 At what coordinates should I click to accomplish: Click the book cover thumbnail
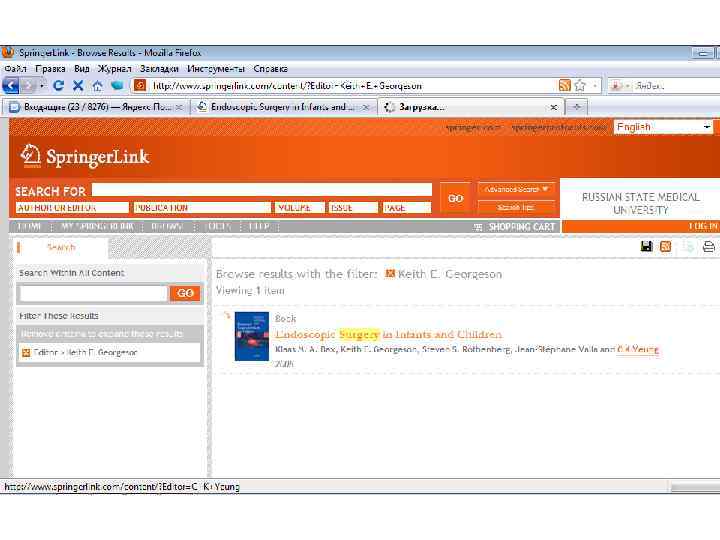click(x=252, y=336)
